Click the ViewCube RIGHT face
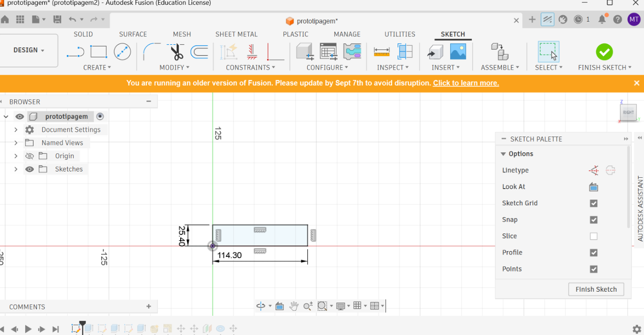This screenshot has height=335, width=644. tap(628, 112)
